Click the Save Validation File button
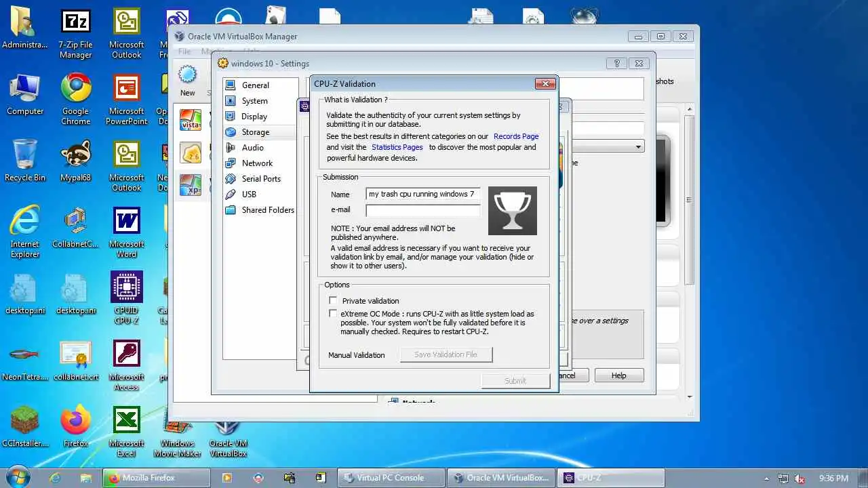Image resolution: width=868 pixels, height=488 pixels. click(x=446, y=354)
